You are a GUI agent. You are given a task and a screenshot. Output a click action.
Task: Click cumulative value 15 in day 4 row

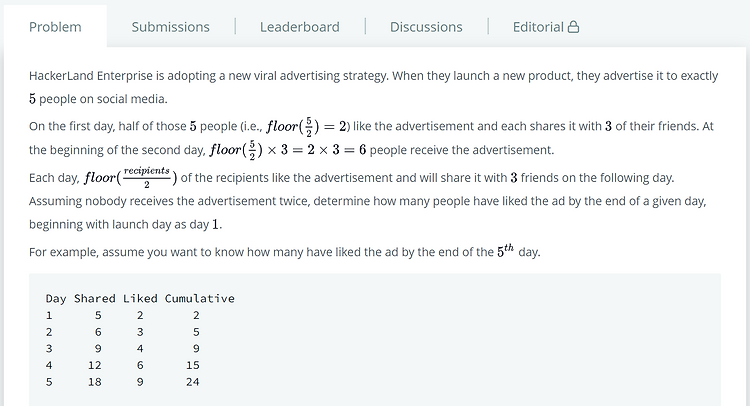(x=192, y=365)
